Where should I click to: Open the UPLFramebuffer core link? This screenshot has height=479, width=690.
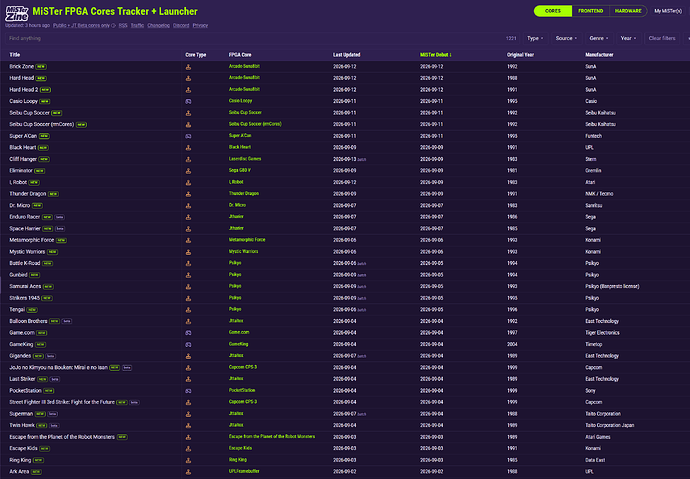244,471
